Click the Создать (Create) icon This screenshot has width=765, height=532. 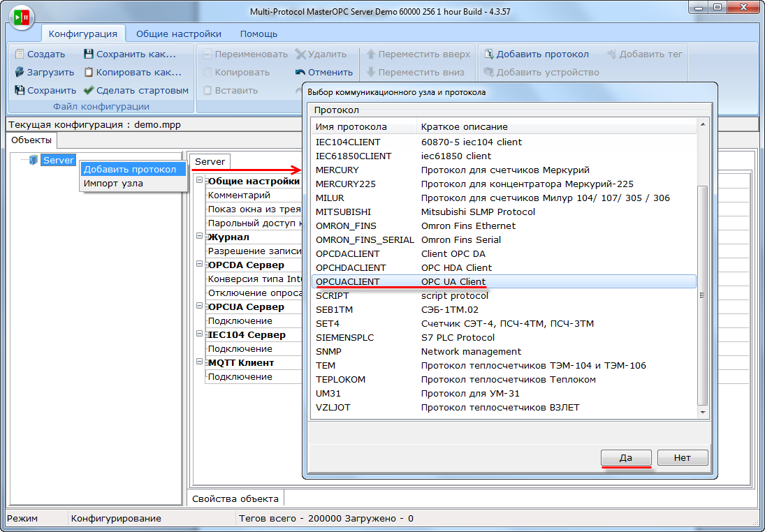point(20,54)
